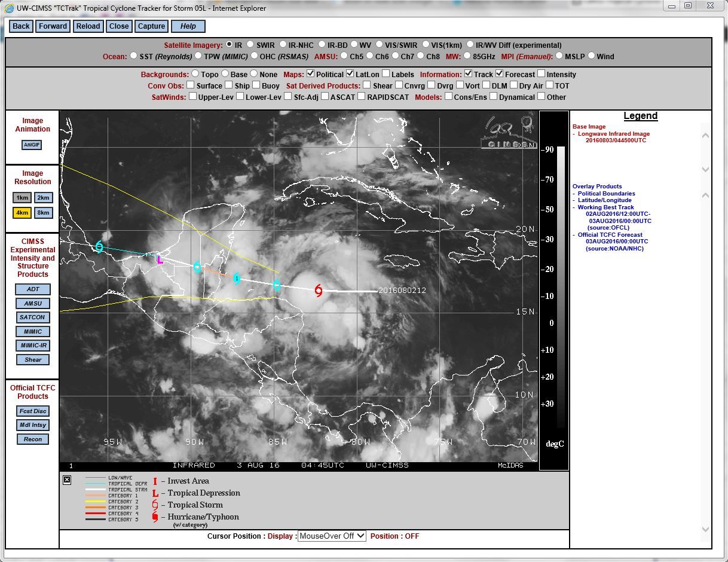
Task: Click the Close toolbar button
Action: (x=119, y=26)
